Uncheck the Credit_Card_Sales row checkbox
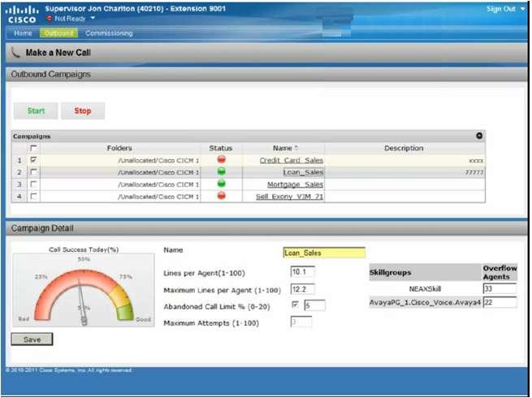532x398 pixels. point(33,159)
